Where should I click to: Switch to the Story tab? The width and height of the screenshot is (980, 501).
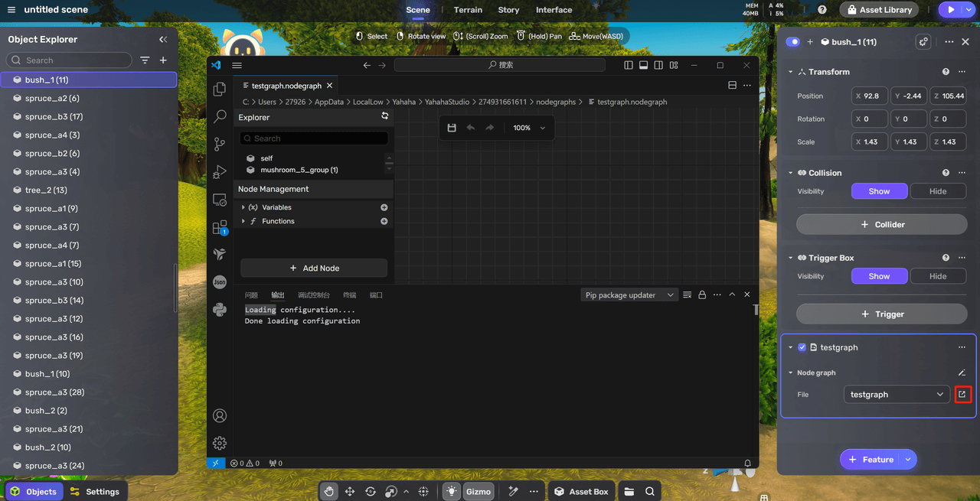coord(508,10)
